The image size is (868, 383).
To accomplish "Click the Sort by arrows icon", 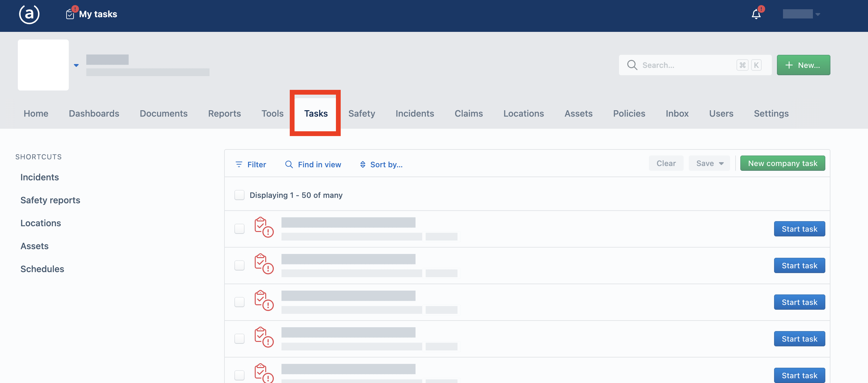I will [363, 164].
